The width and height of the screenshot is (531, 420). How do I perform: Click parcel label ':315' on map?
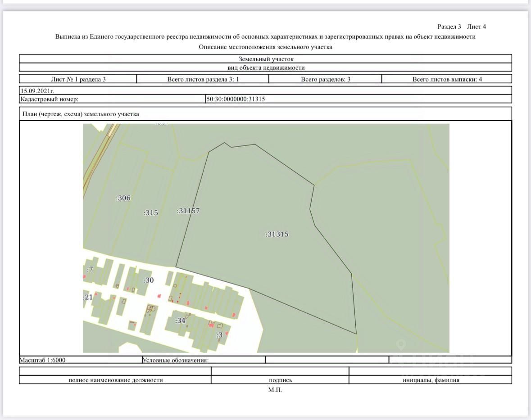(x=151, y=213)
